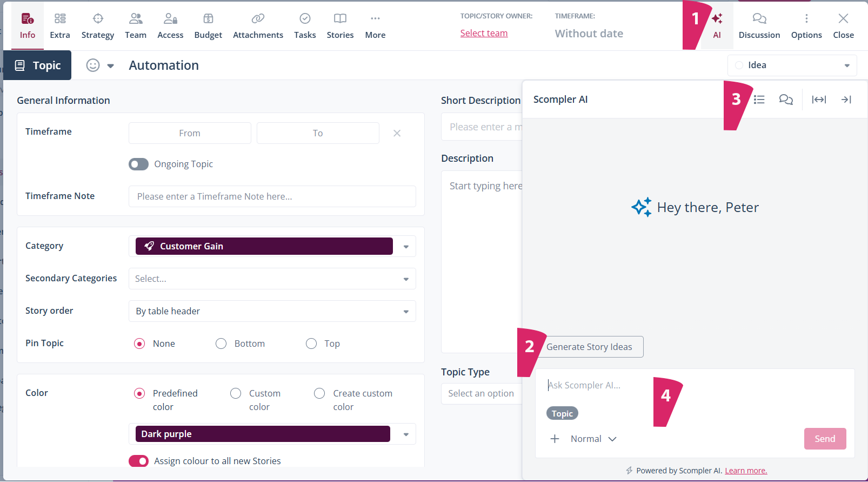Enable the Ongoing Topic toggle
Image resolution: width=868 pixels, height=482 pixels.
pos(138,164)
